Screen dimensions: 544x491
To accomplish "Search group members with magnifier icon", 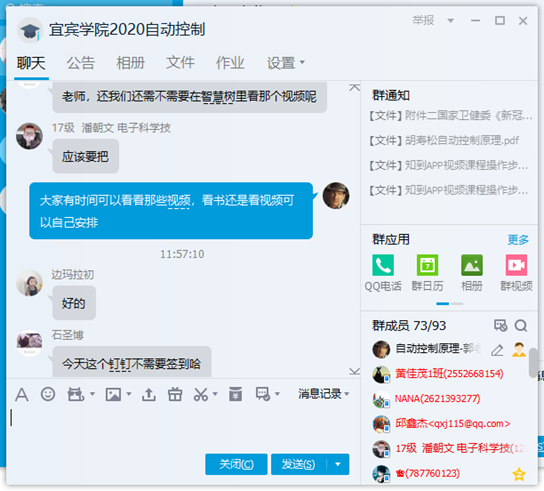I will tap(521, 325).
